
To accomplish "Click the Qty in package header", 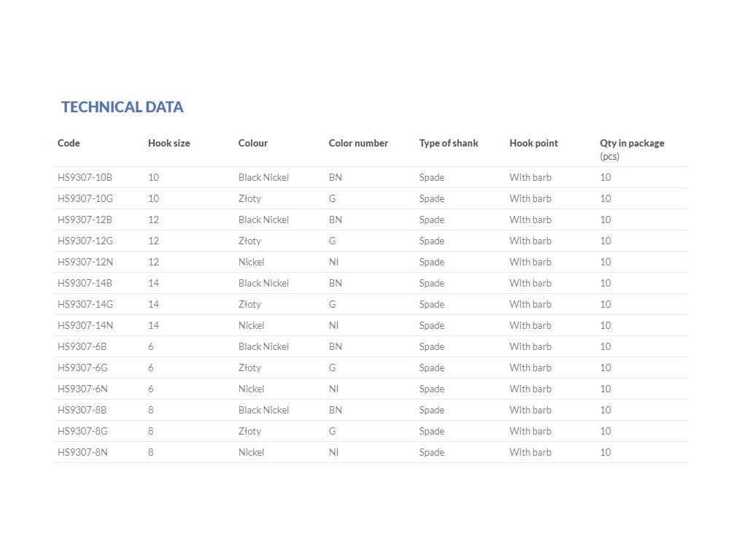I will (632, 143).
